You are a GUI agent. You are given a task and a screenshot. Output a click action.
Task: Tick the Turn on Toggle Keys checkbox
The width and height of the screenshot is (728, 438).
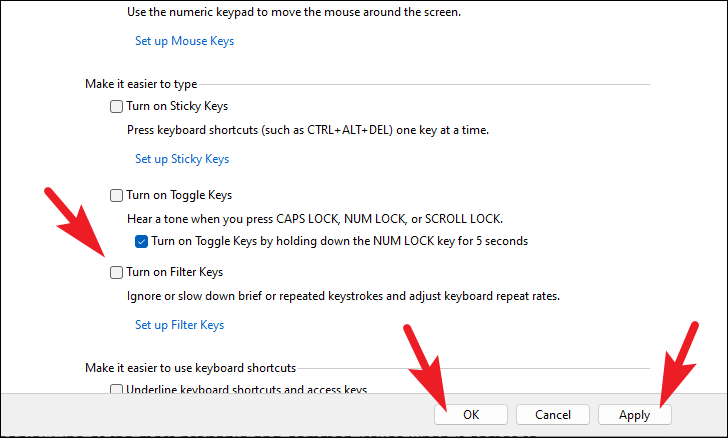coord(117,195)
